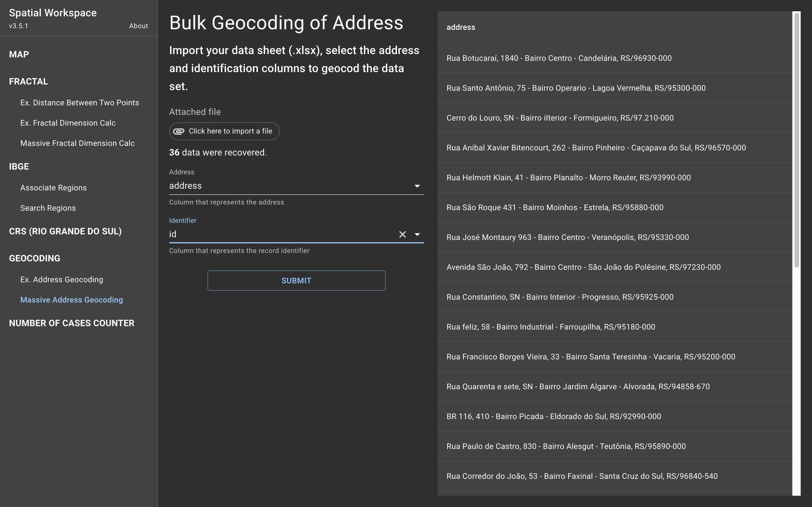Go to MAP section
The image size is (812, 507).
click(x=19, y=54)
